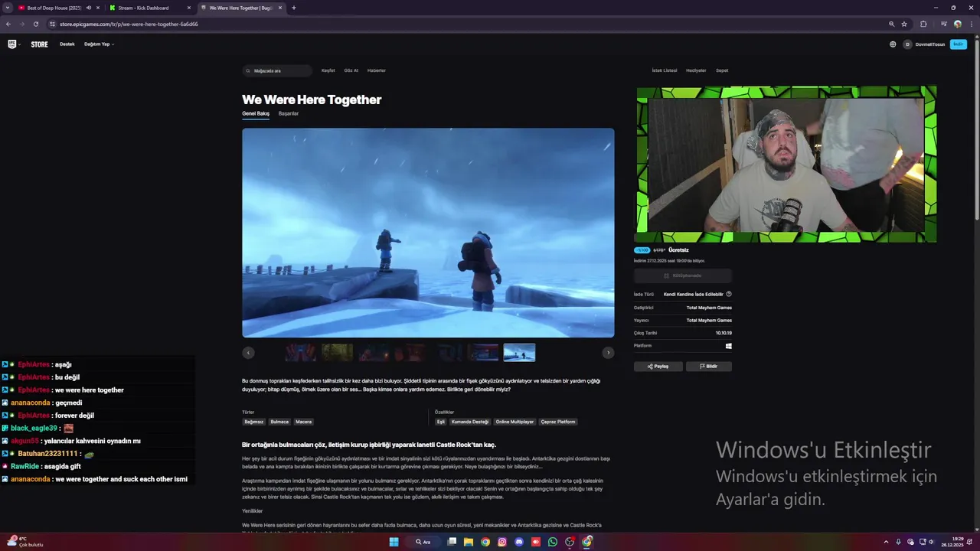980x551 pixels.
Task: Open the Göz At browse tab
Action: tap(351, 70)
